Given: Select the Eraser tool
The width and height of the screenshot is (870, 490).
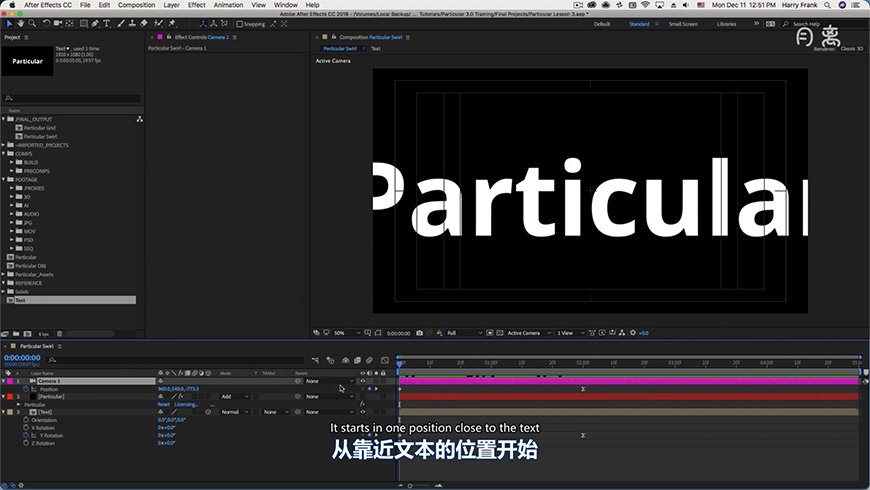Looking at the screenshot, I should click(x=144, y=24).
